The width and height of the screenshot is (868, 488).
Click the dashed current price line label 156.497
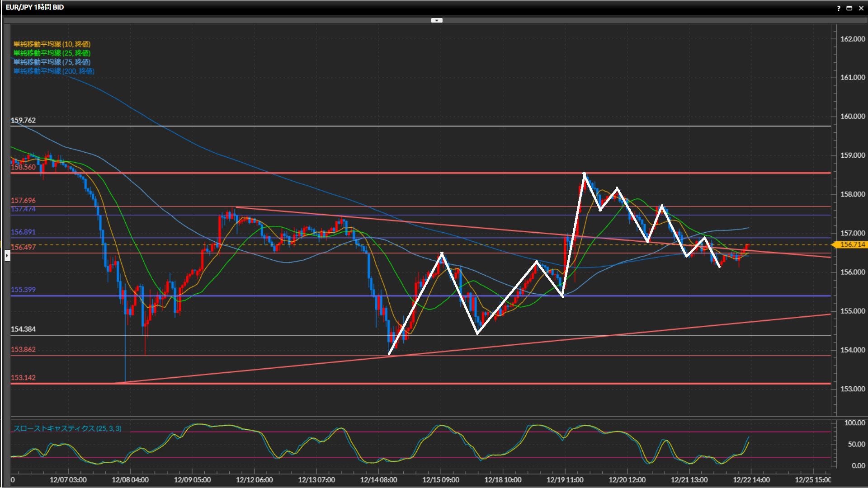pyautogui.click(x=24, y=247)
